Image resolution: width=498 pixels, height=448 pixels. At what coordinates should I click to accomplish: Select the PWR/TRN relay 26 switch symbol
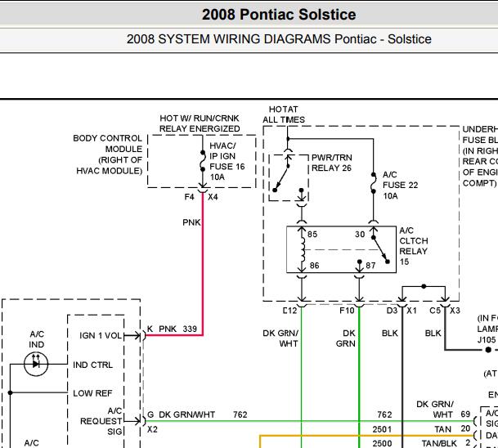point(282,177)
